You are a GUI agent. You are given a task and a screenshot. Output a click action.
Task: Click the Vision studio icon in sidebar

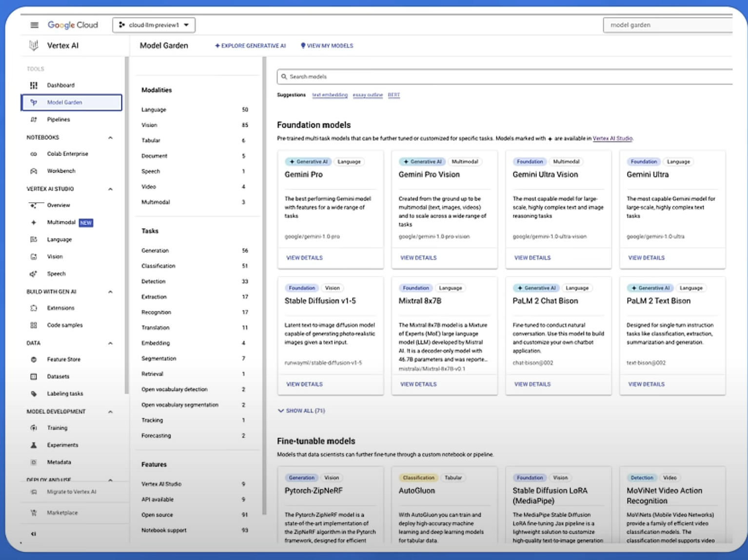point(34,256)
